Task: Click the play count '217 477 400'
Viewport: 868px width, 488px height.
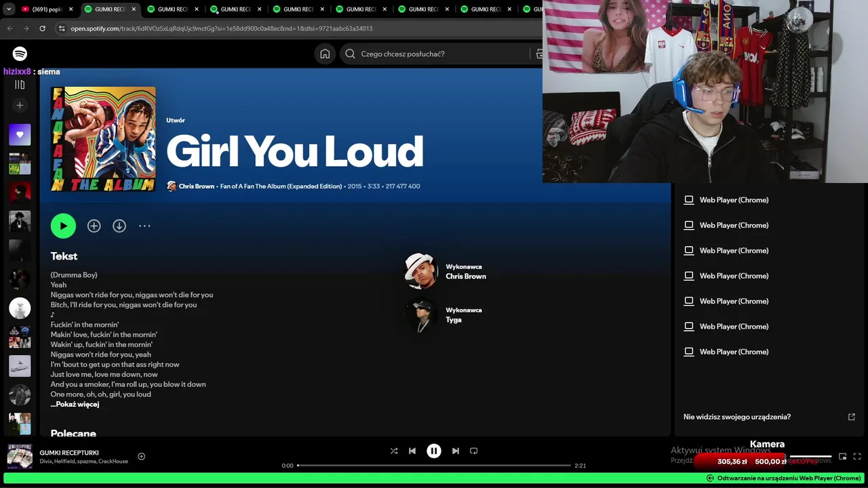Action: (x=403, y=186)
